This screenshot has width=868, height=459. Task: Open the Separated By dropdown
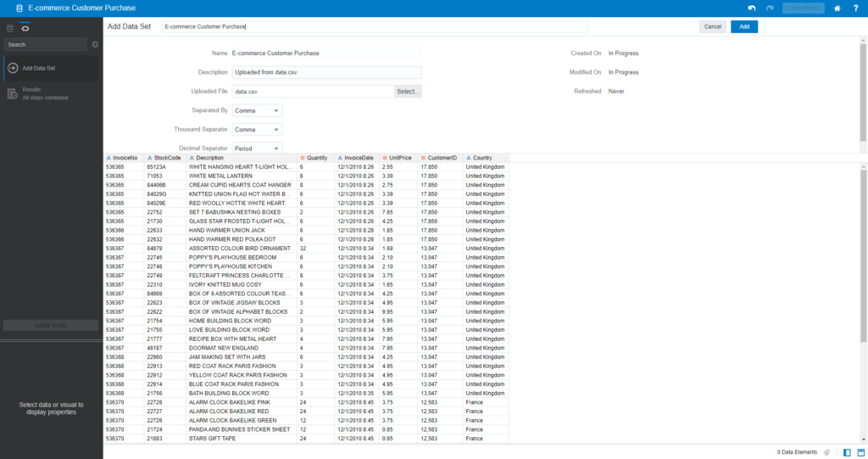click(x=257, y=111)
